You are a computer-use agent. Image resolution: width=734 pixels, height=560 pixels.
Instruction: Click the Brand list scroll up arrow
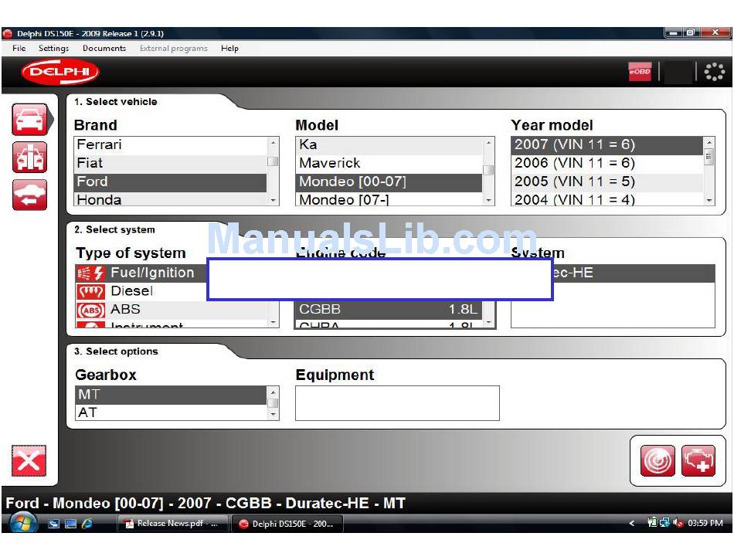click(273, 142)
